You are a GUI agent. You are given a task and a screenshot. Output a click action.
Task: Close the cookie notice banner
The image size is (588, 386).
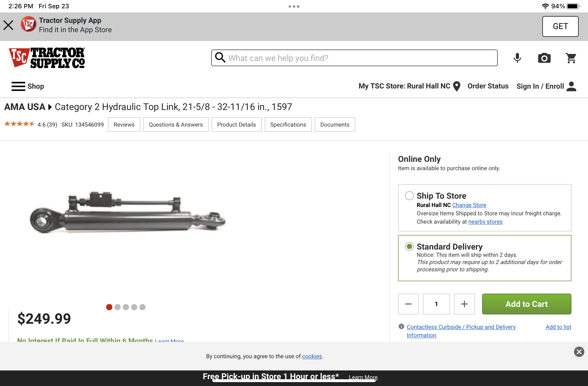tap(579, 352)
